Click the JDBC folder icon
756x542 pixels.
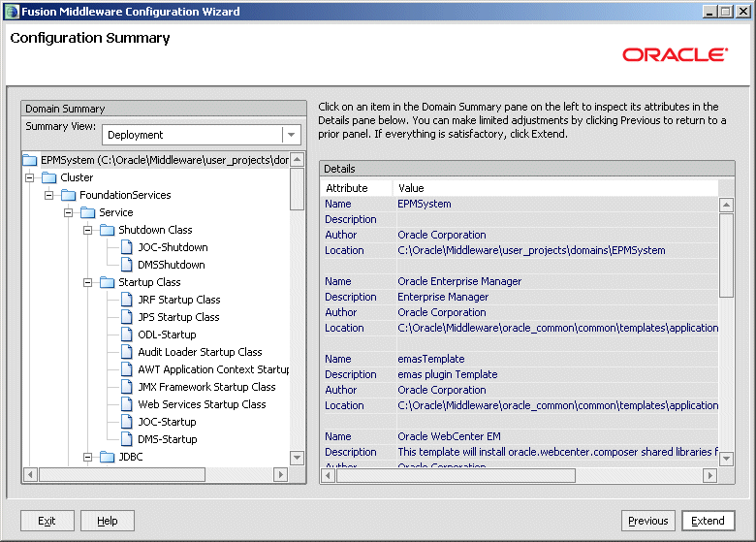pyautogui.click(x=108, y=457)
